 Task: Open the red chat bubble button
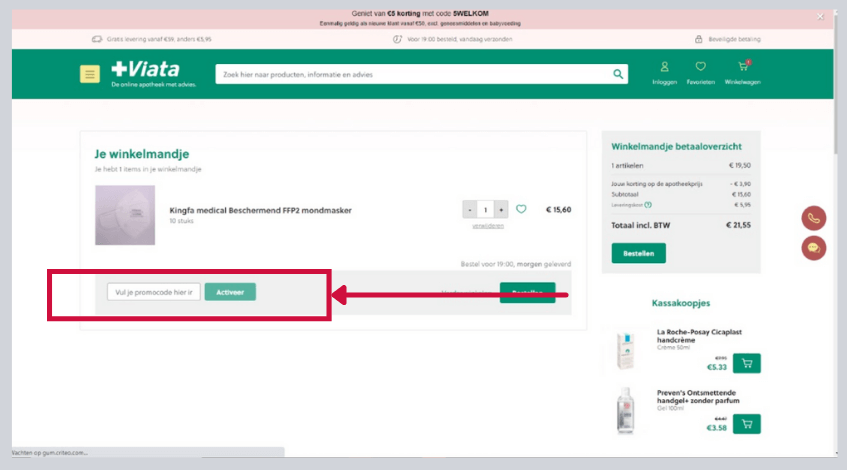pos(813,248)
